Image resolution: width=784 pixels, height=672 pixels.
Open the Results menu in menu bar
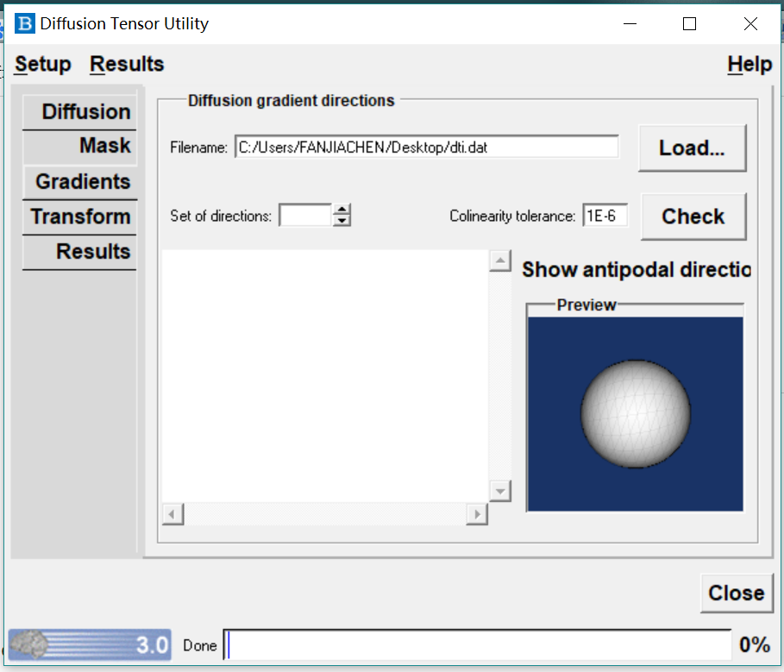point(127,65)
